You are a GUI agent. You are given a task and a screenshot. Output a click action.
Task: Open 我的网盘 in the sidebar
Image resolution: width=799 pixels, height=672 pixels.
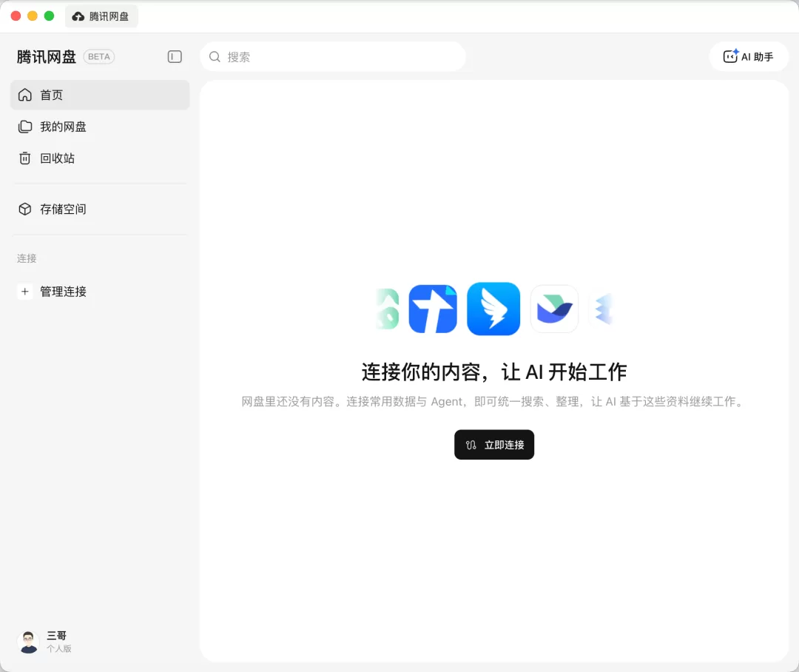click(x=100, y=127)
